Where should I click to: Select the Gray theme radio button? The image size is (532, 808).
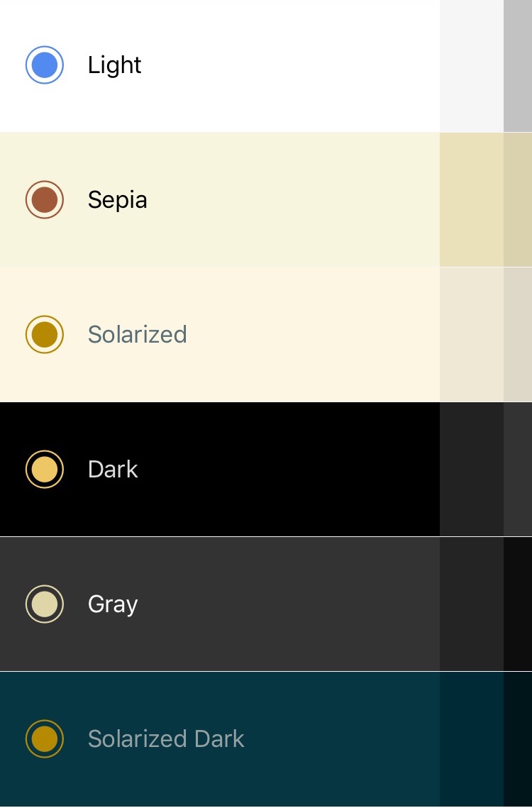[x=45, y=604]
